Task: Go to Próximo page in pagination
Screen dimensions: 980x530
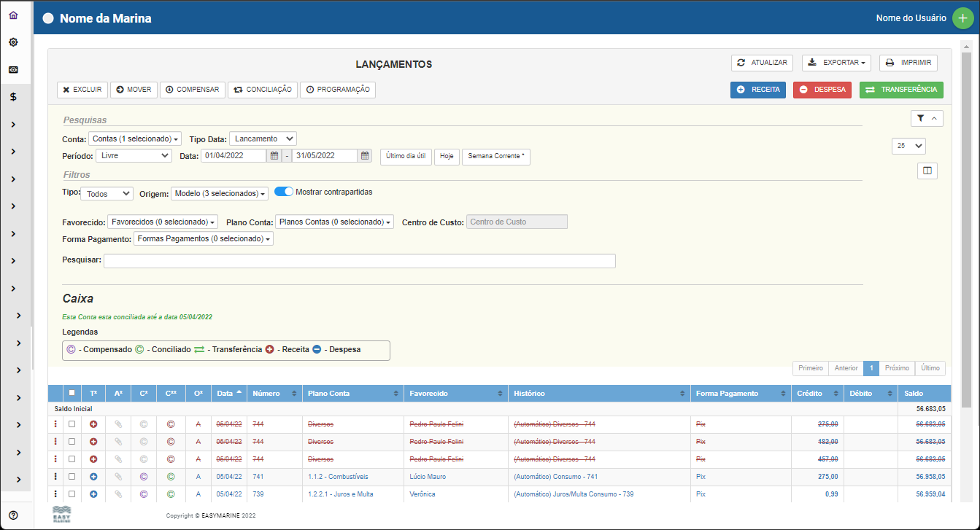Action: [897, 368]
